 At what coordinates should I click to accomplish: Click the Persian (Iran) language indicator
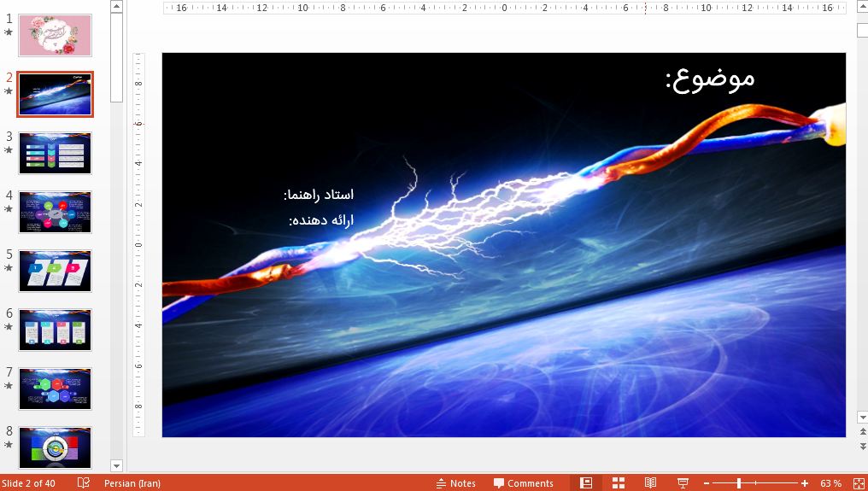tap(132, 483)
